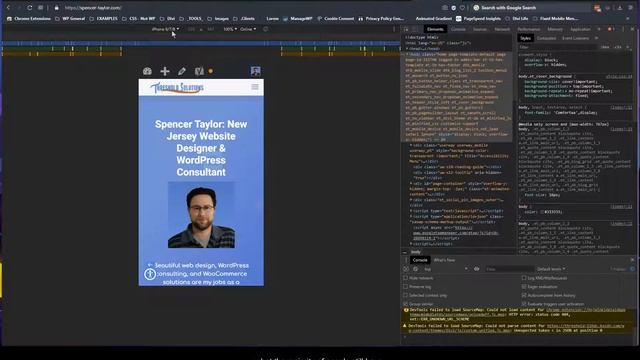Click Spencer Taylor portrait photo
640x360 pixels.
[201, 215]
